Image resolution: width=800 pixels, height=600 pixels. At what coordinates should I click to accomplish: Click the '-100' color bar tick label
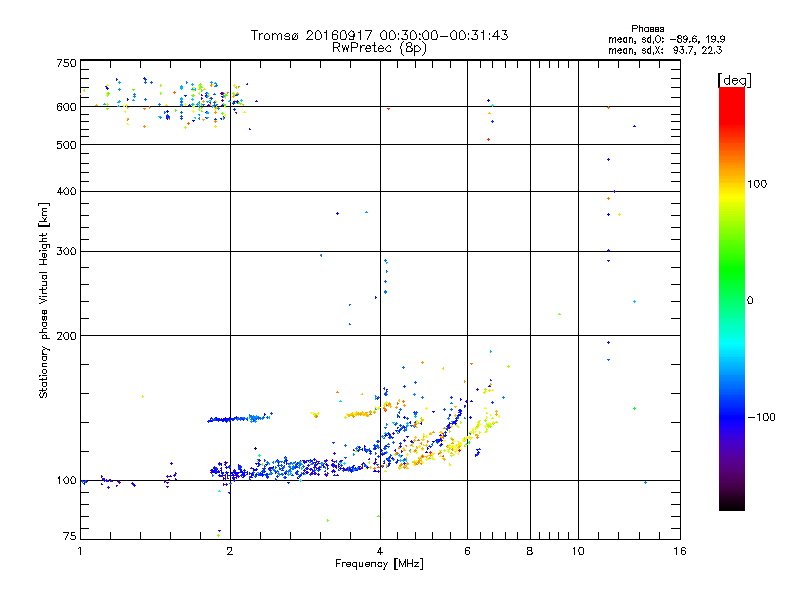[761, 417]
